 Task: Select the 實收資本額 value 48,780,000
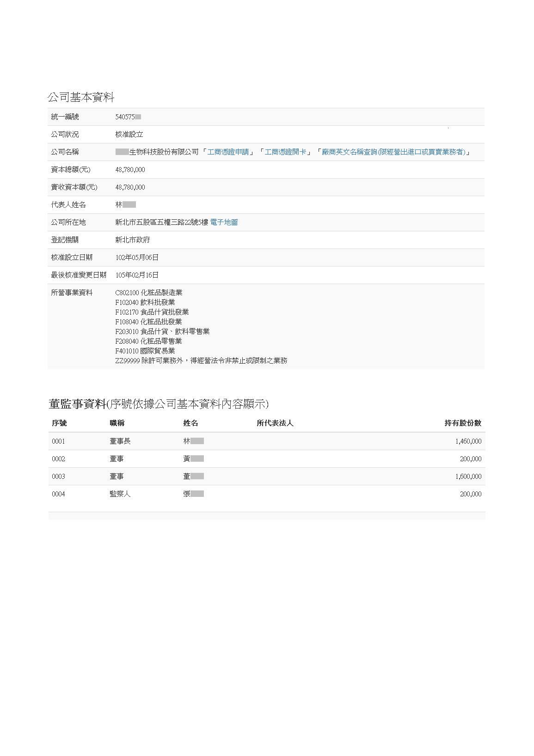(130, 187)
